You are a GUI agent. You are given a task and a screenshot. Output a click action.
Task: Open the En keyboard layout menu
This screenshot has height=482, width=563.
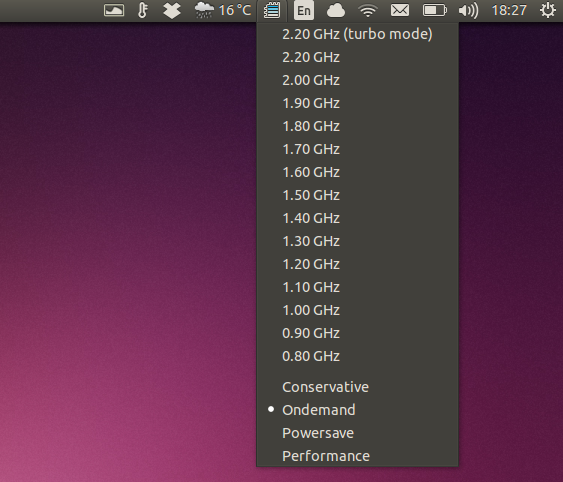point(304,10)
